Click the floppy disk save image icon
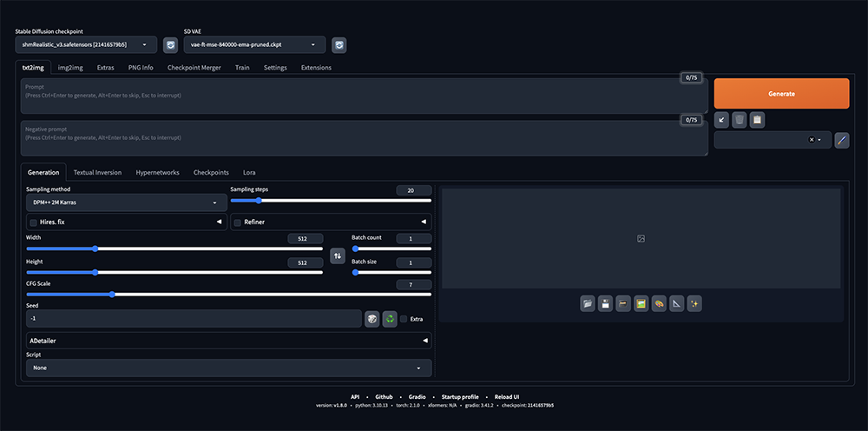This screenshot has width=868, height=431. (x=605, y=303)
